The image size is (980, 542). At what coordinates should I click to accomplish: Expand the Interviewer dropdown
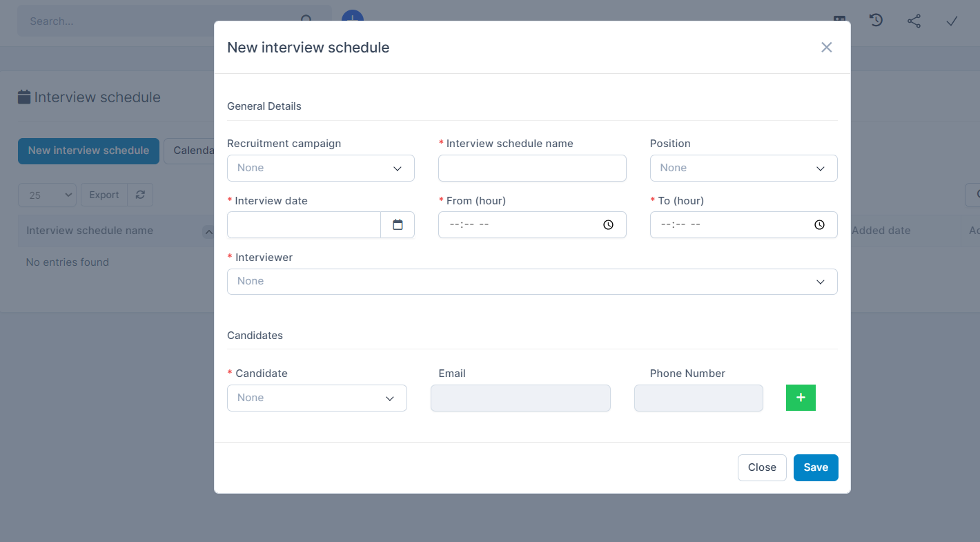(x=531, y=282)
